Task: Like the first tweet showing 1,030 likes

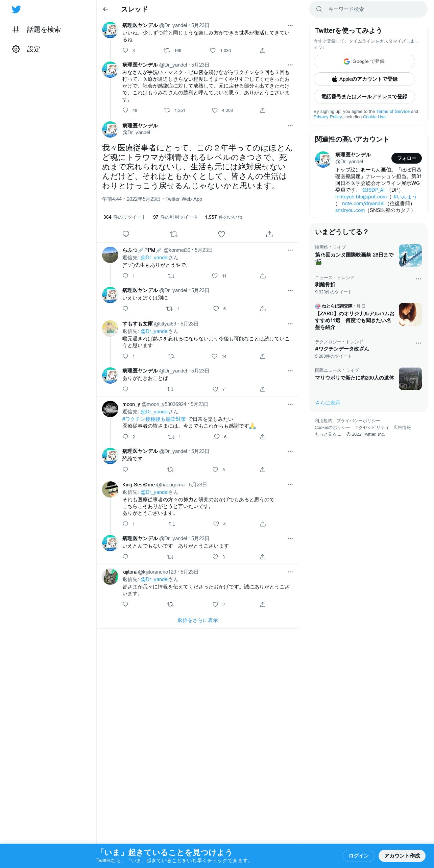Action: (x=213, y=50)
